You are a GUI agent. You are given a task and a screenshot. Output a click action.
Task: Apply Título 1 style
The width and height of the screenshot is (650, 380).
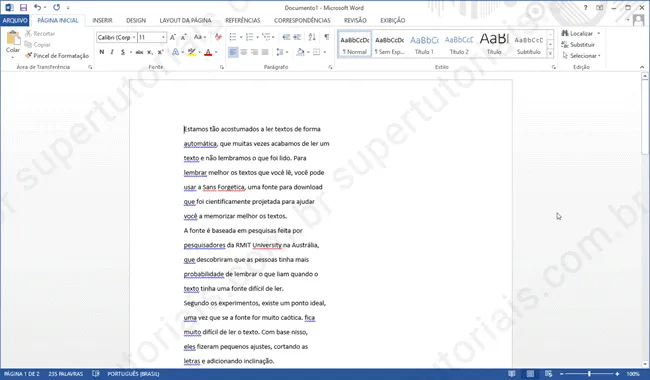pos(424,44)
